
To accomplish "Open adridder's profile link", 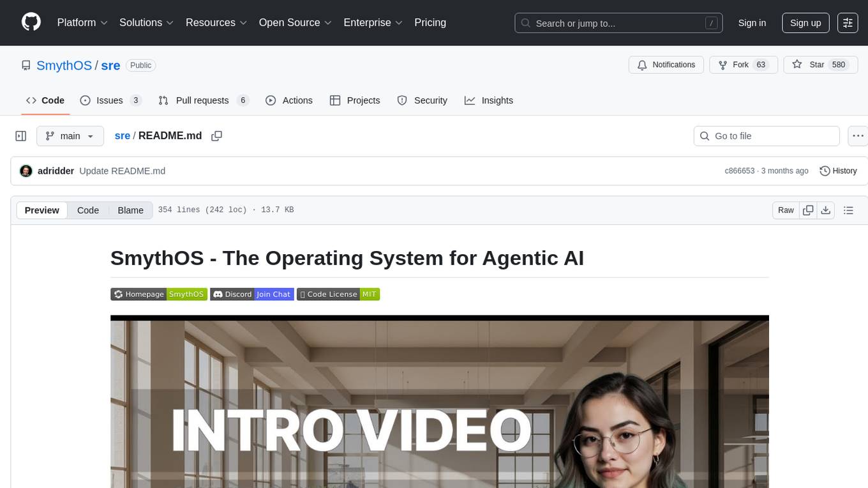I will (x=56, y=171).
